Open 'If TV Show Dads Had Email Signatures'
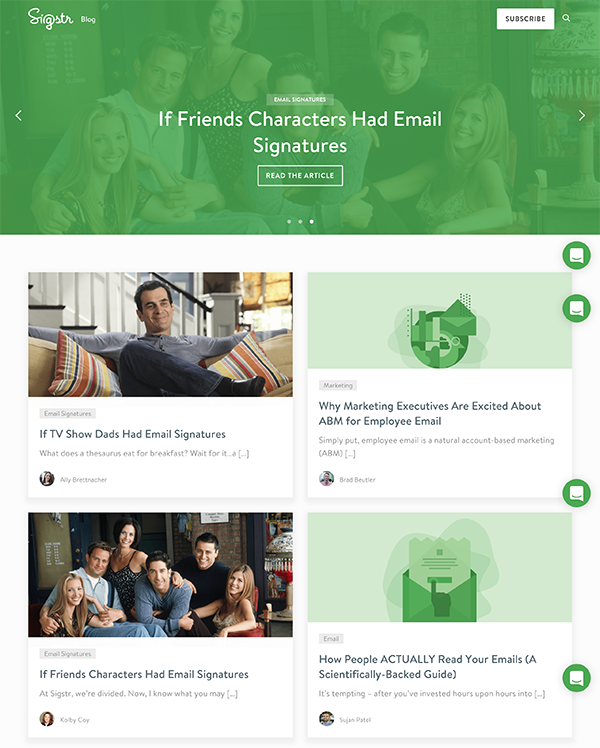The width and height of the screenshot is (600, 748). (133, 434)
